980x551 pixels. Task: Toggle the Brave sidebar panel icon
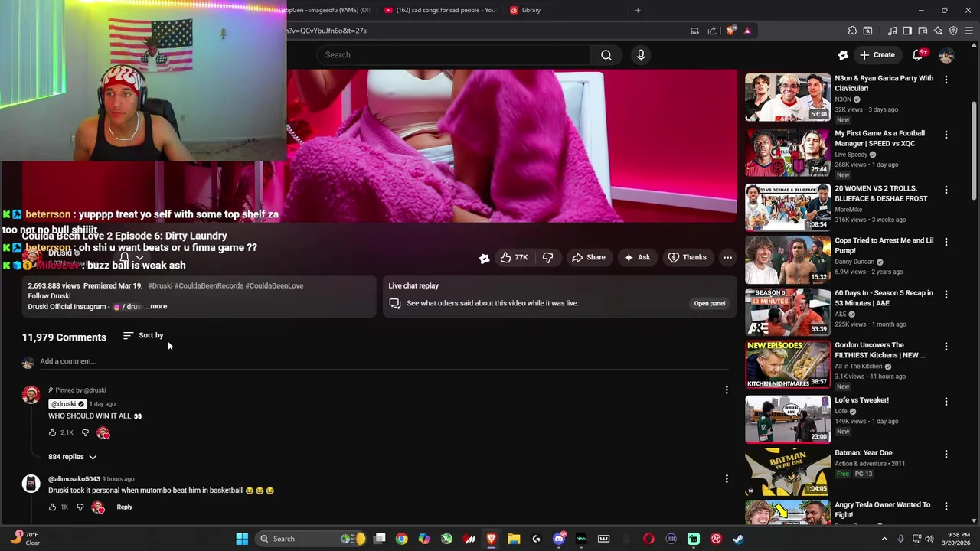coord(907,31)
